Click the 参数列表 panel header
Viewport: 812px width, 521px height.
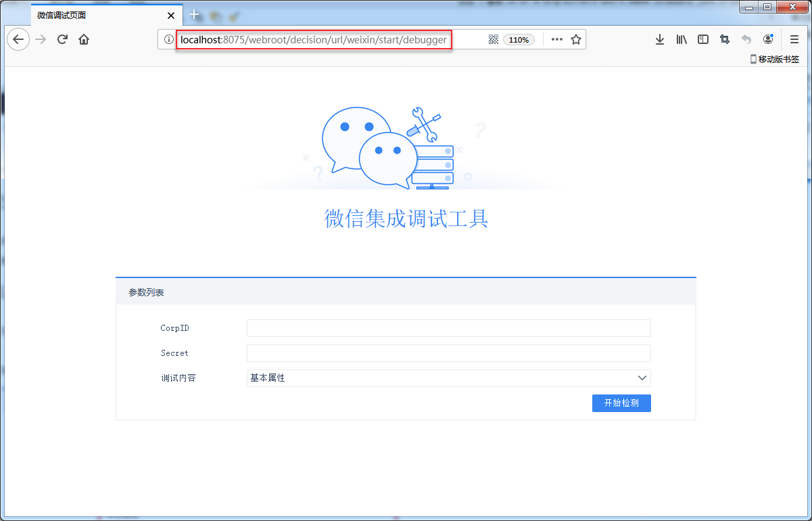pyautogui.click(x=406, y=292)
